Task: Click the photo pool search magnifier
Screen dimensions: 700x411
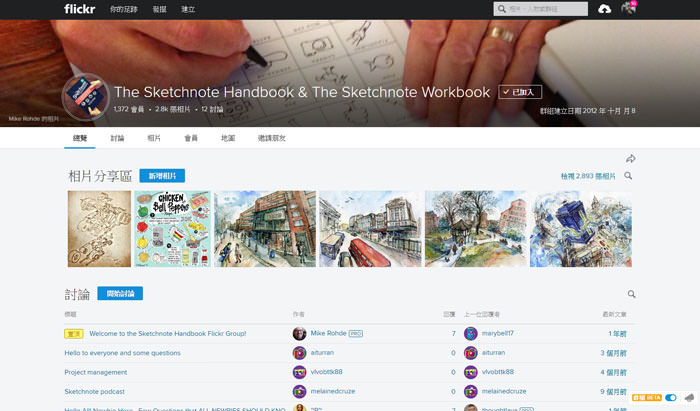Action: pos(628,176)
